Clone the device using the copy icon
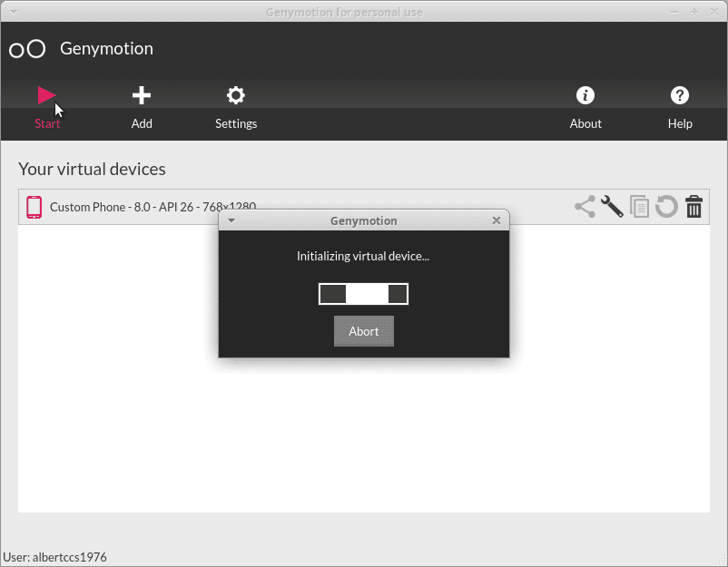The height and width of the screenshot is (567, 728). tap(640, 207)
